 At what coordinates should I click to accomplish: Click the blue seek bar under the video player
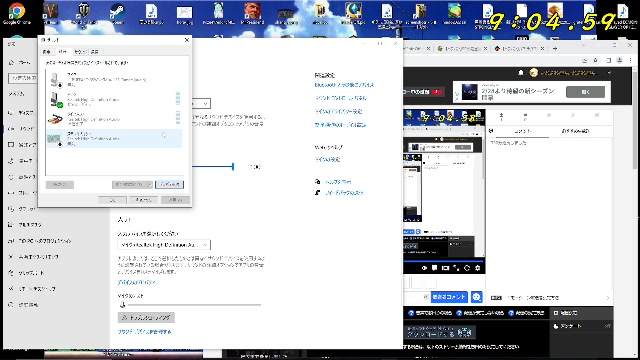pos(443,260)
